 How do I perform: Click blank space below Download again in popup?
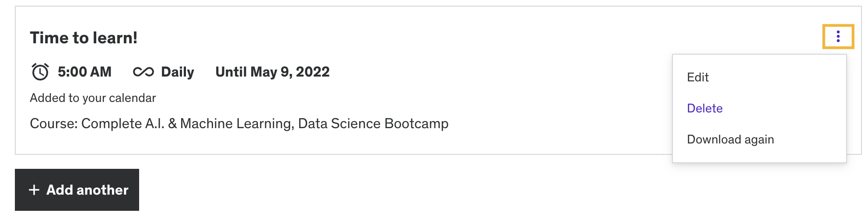759,155
